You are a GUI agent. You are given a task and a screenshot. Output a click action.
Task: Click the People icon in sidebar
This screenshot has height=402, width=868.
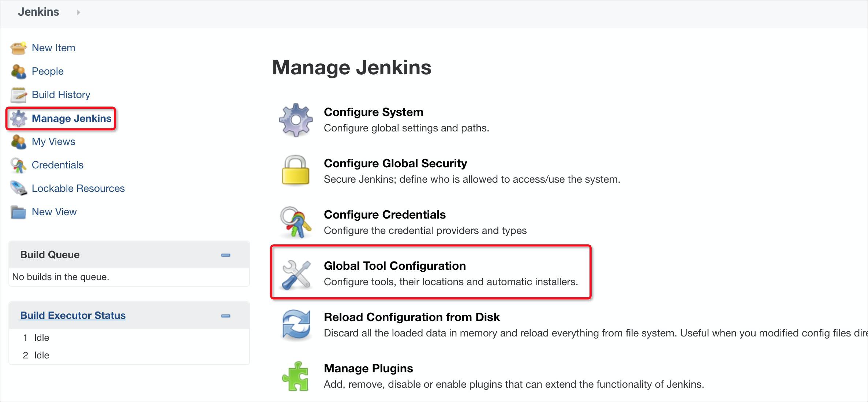click(x=18, y=71)
